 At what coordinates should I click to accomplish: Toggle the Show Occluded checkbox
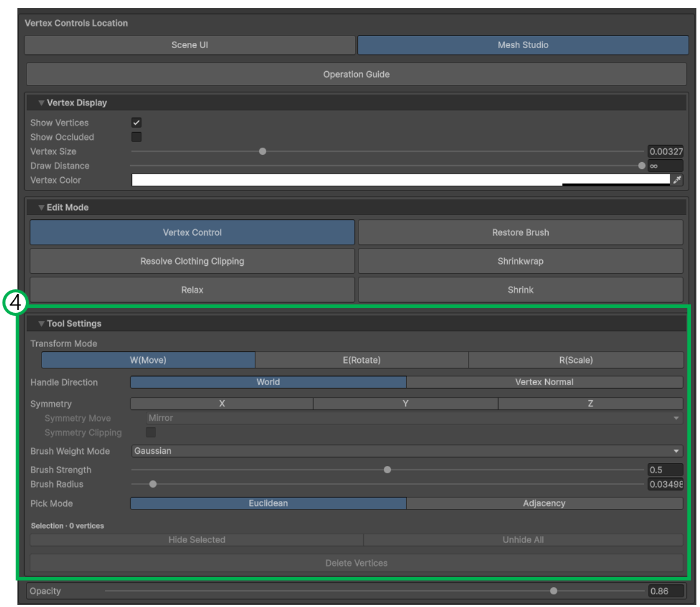[137, 137]
